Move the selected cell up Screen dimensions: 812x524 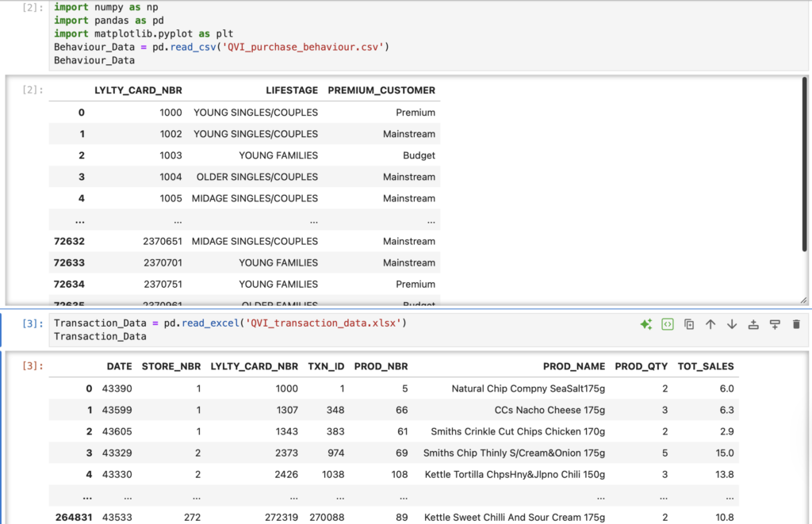[x=710, y=324]
